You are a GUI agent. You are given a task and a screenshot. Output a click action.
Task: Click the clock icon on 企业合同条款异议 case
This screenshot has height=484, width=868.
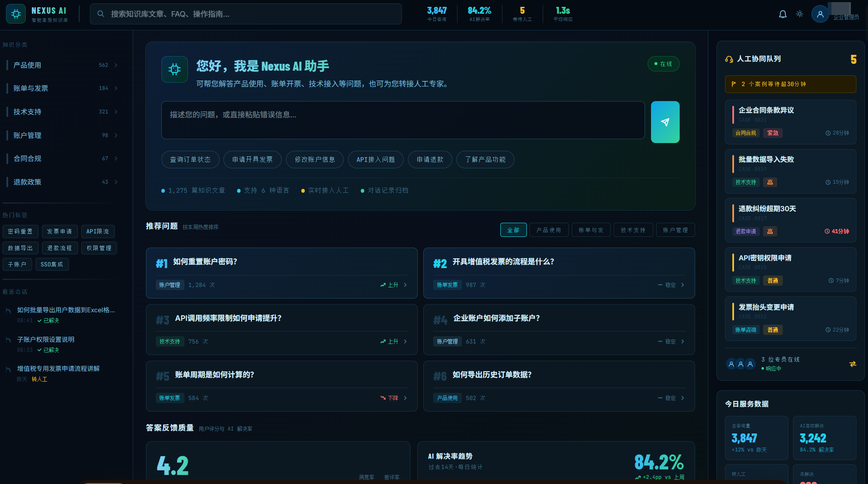pyautogui.click(x=828, y=133)
